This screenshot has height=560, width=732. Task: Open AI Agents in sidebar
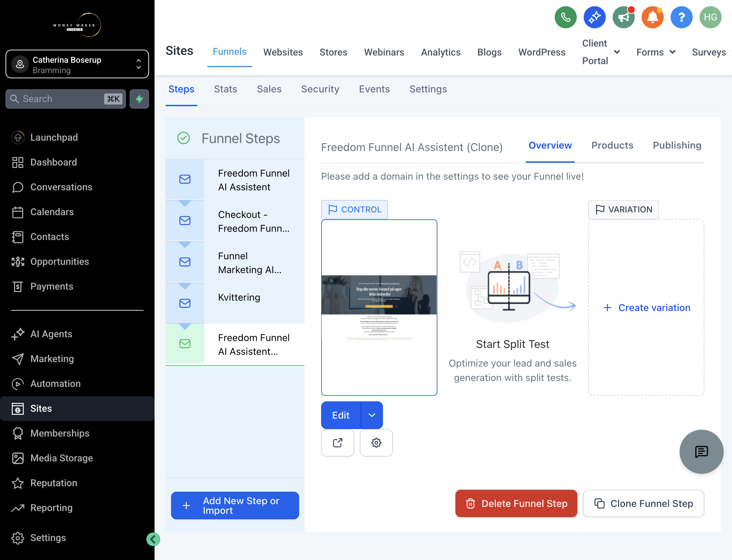77,334
